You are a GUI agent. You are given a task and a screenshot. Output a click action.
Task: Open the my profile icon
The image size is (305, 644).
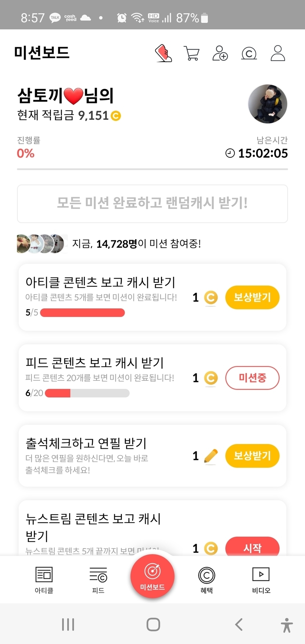[278, 53]
